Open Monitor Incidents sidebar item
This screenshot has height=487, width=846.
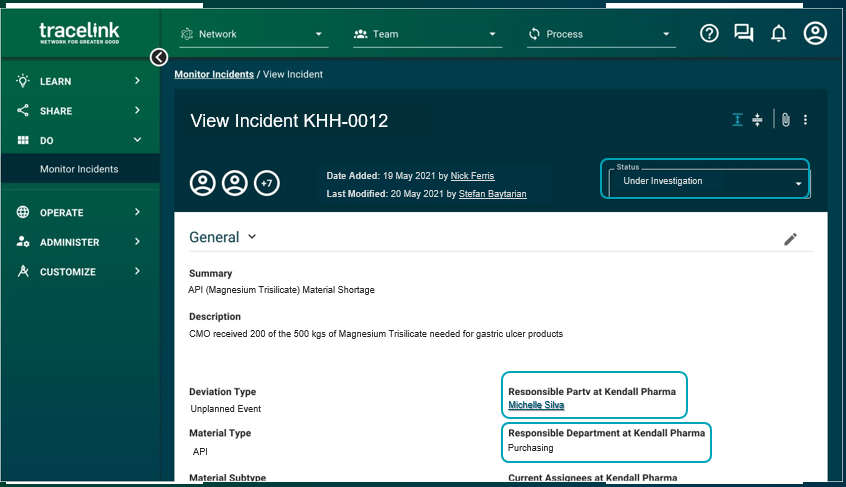[x=80, y=169]
